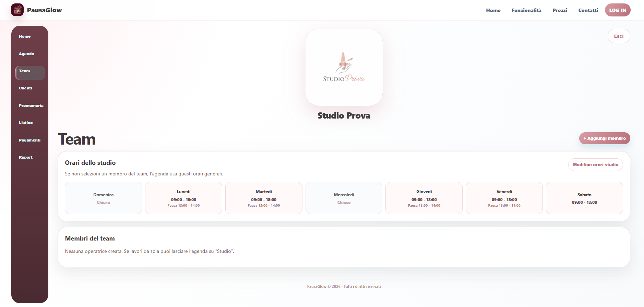Click the Esci button
The width and height of the screenshot is (644, 307).
tap(619, 36)
